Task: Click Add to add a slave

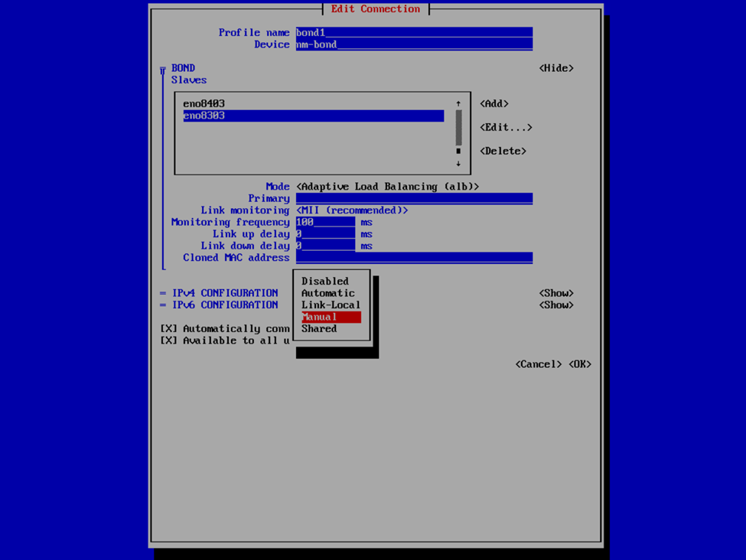Action: (x=494, y=104)
